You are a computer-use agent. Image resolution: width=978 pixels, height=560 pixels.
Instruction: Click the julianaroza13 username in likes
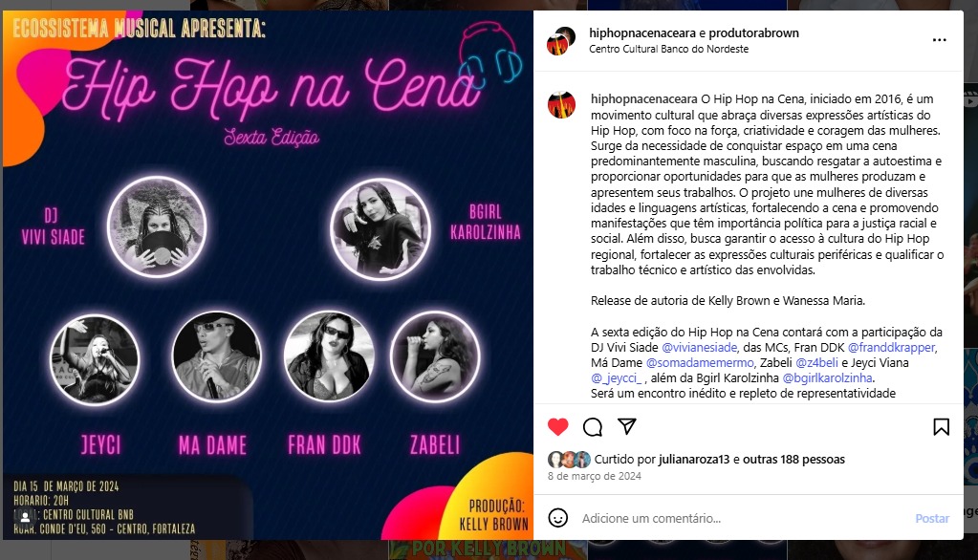(x=693, y=460)
